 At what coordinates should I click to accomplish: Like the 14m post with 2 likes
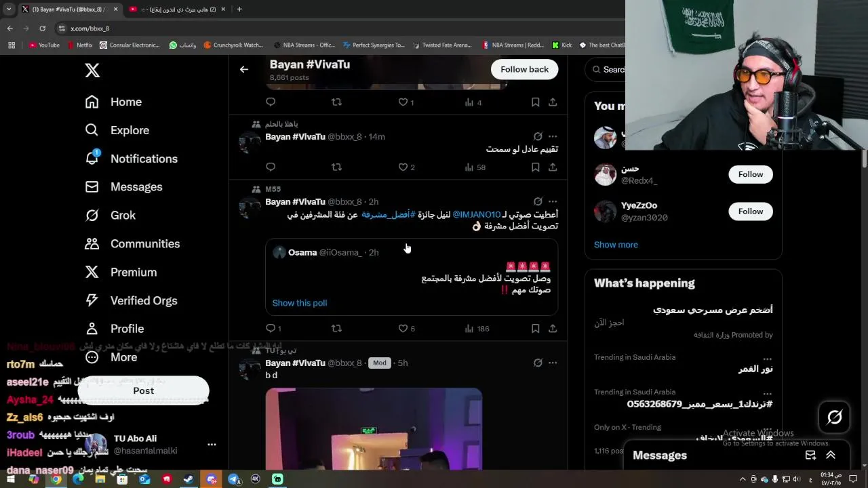[406, 167]
